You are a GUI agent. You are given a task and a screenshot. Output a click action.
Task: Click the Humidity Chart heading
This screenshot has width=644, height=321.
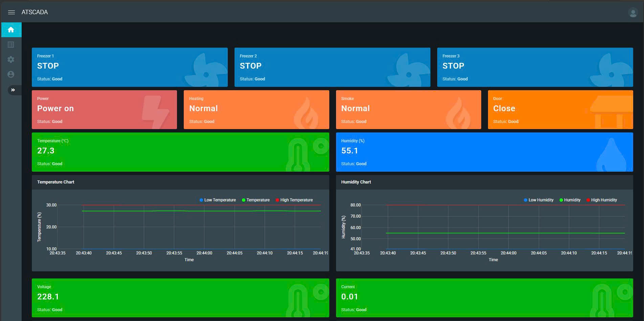point(356,182)
